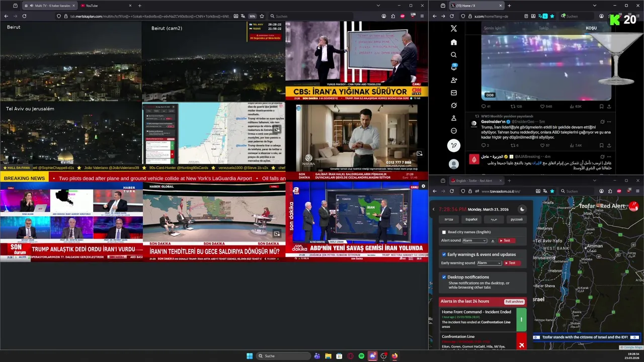Open @InsiderGeo handle in post
The image size is (644, 362).
tap(523, 122)
